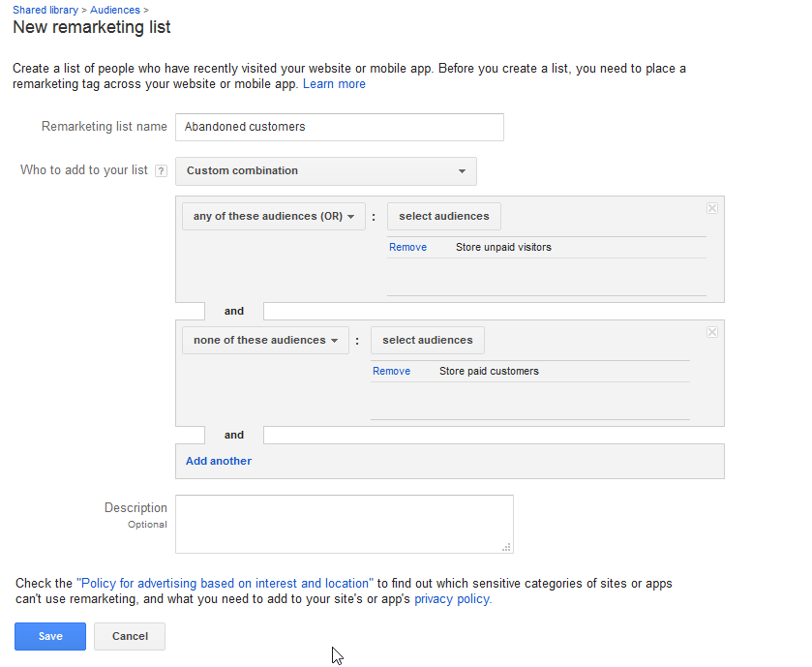Close the first audience condition box

(712, 208)
